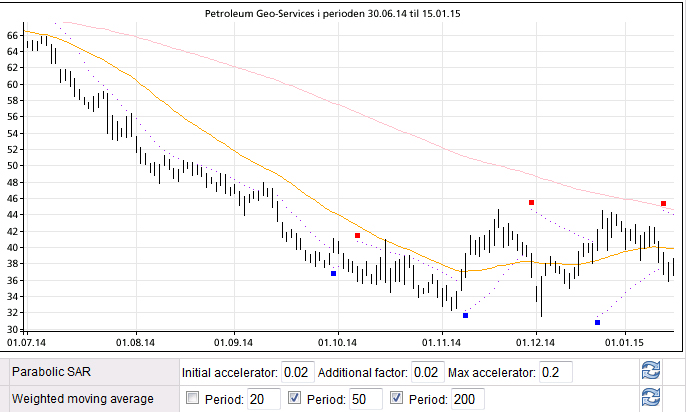Click the Weighted moving average row label

pos(82,399)
